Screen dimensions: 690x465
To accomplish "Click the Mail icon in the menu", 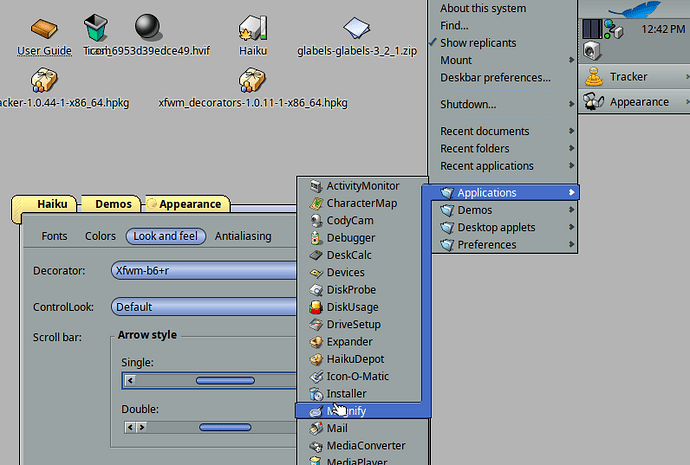I will point(316,428).
